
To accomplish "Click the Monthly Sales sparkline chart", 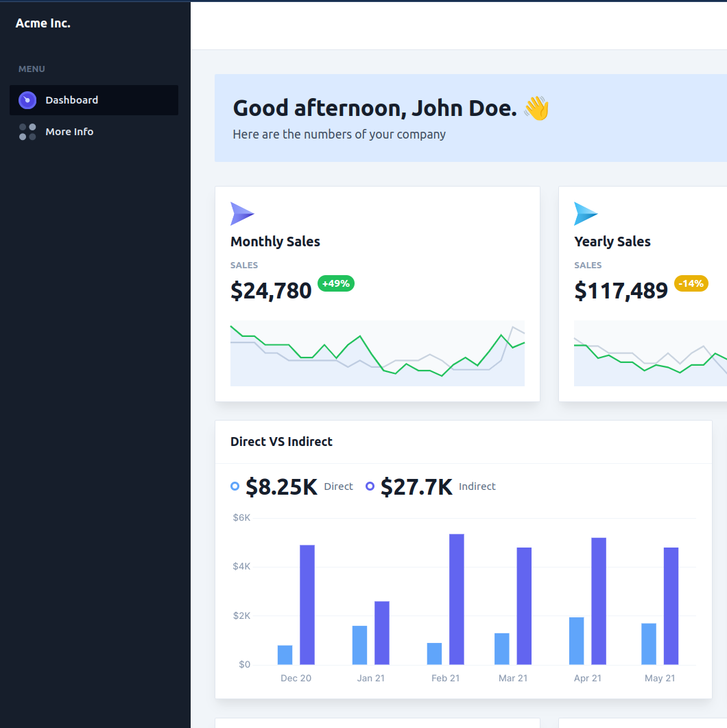I will (377, 353).
